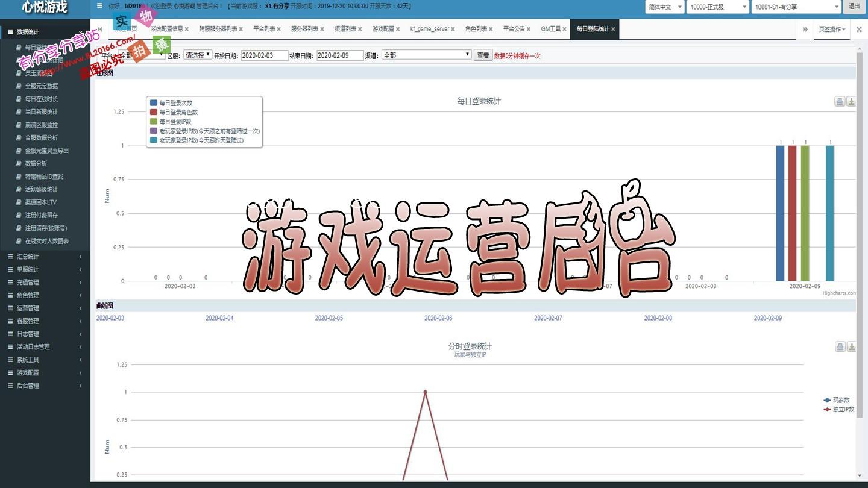The image size is (868, 488).
Task: Print the 每日登录统计 chart
Action: tap(840, 101)
